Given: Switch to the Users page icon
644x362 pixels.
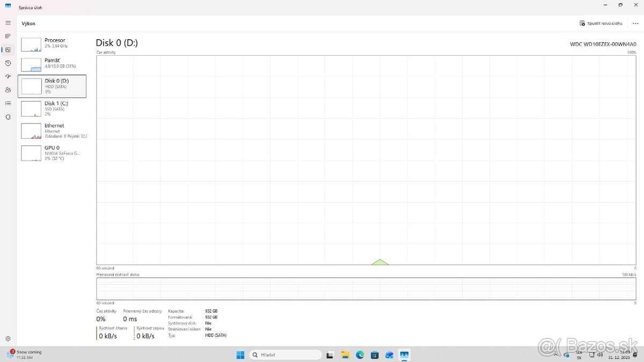Looking at the screenshot, I should pyautogui.click(x=8, y=90).
